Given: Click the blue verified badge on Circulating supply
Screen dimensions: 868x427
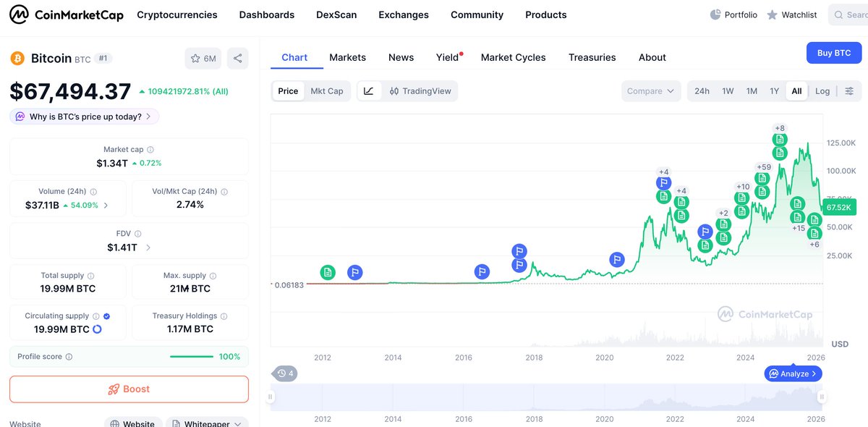Looking at the screenshot, I should (107, 316).
